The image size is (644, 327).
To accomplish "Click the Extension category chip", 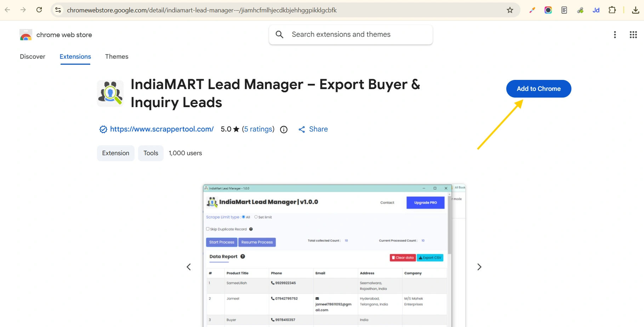I will [116, 153].
